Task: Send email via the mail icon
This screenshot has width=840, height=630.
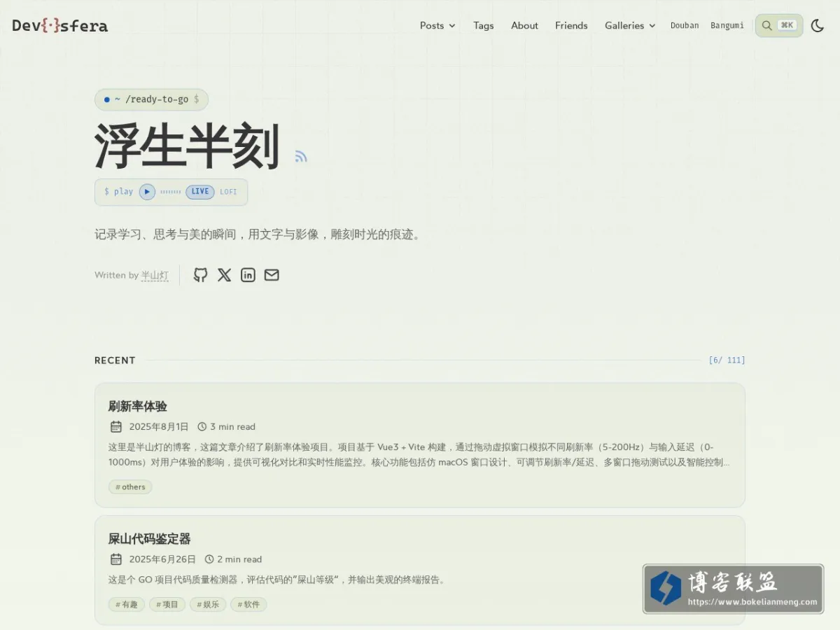Action: [272, 275]
